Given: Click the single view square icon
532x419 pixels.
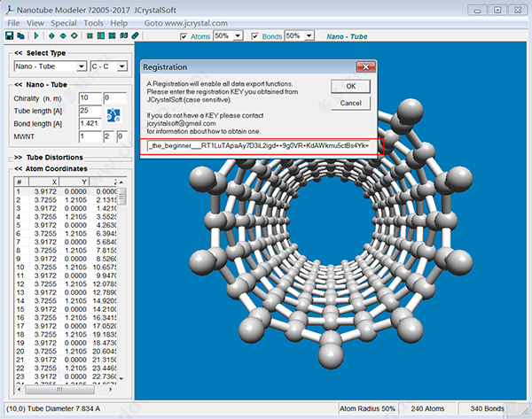Looking at the screenshot, I should (x=90, y=35).
